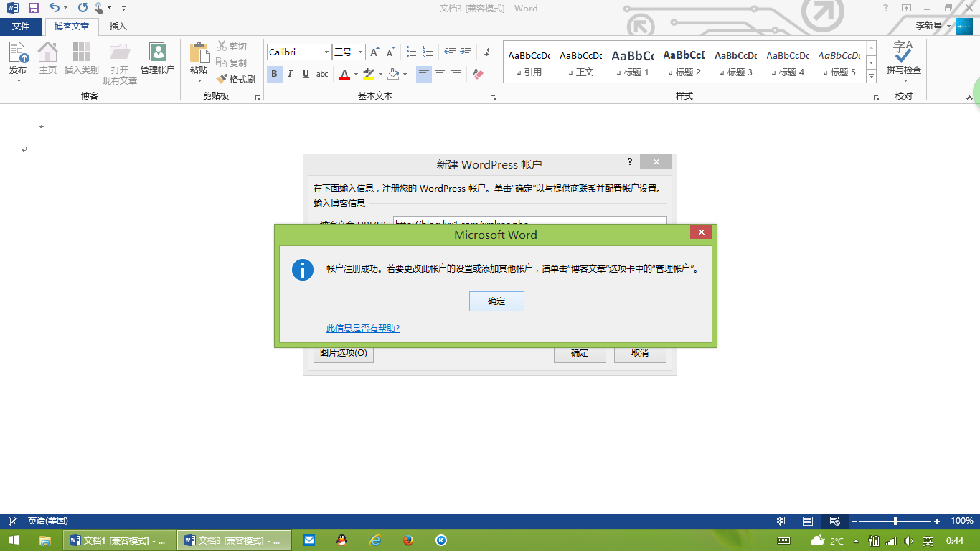Switch to Read Mode view icon
980x551 pixels.
781,521
